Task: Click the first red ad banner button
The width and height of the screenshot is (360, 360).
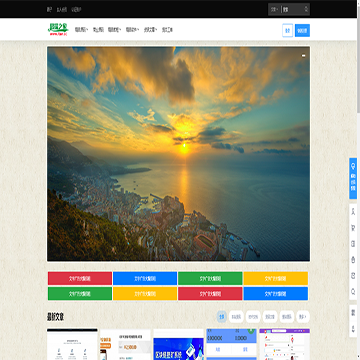Action: 80,278
